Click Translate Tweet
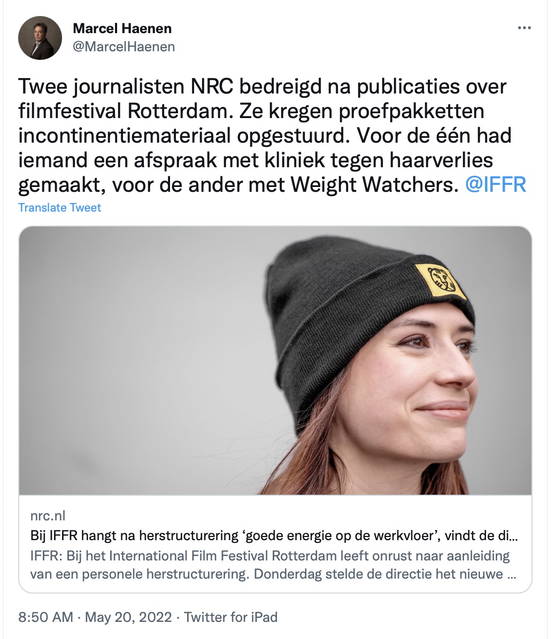The image size is (555, 639). pyautogui.click(x=59, y=207)
